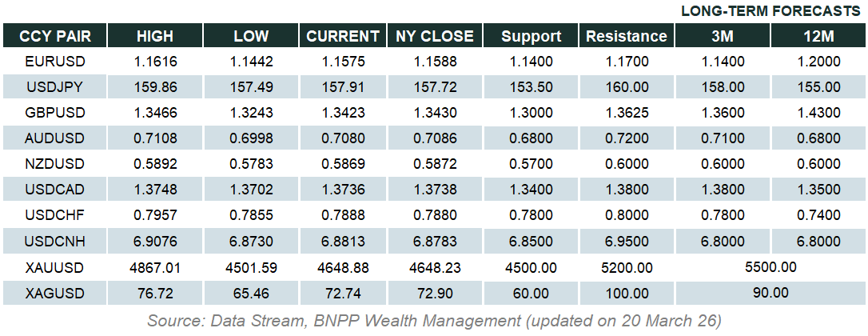Viewport: 868px width, 336px height.
Task: Select the USDCNH row label
Action: (x=55, y=242)
